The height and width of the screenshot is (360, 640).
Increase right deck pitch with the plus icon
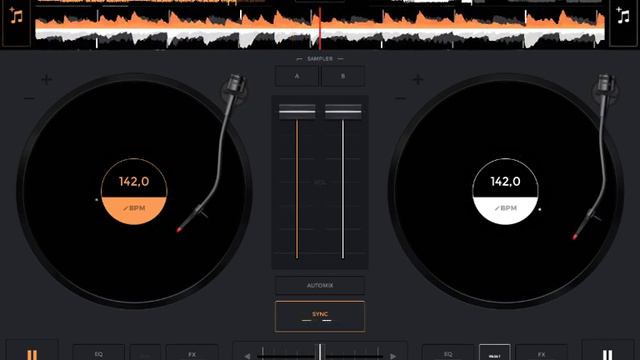tap(418, 79)
